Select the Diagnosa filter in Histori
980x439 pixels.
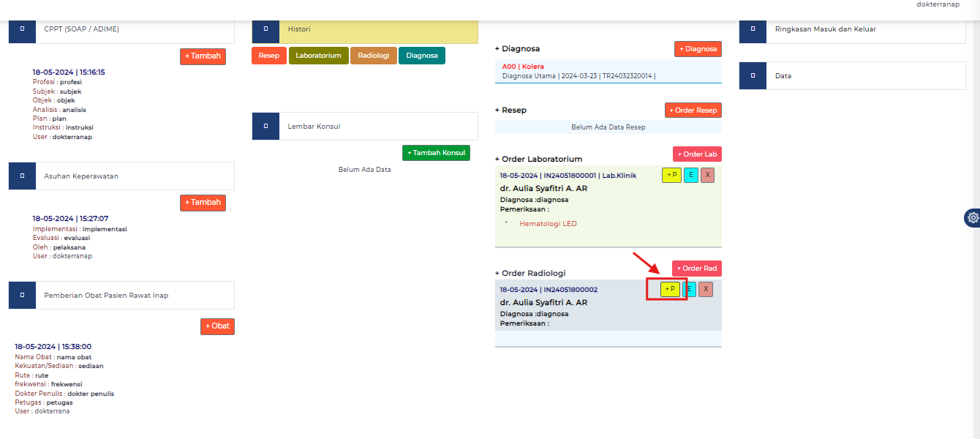421,55
